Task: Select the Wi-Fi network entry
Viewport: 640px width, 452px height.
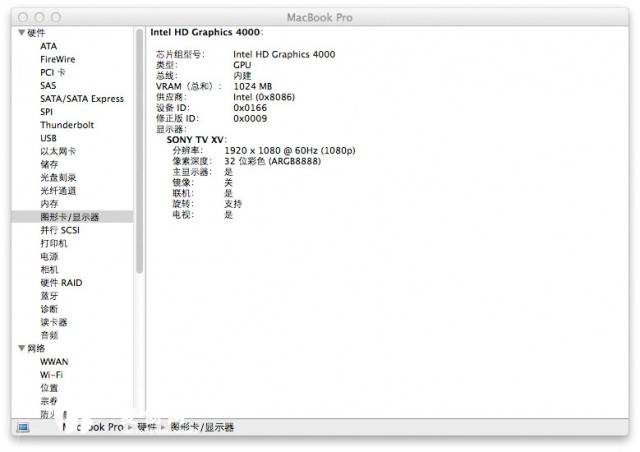Action: 52,374
